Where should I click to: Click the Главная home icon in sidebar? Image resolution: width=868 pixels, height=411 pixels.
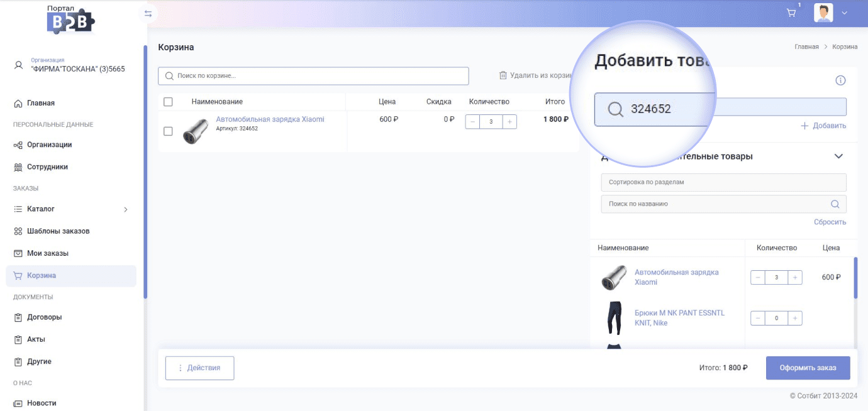[x=18, y=103]
